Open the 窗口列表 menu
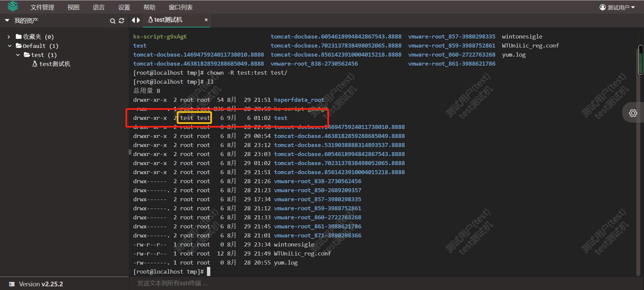Viewport: 644px width, 290px height. click(x=180, y=7)
